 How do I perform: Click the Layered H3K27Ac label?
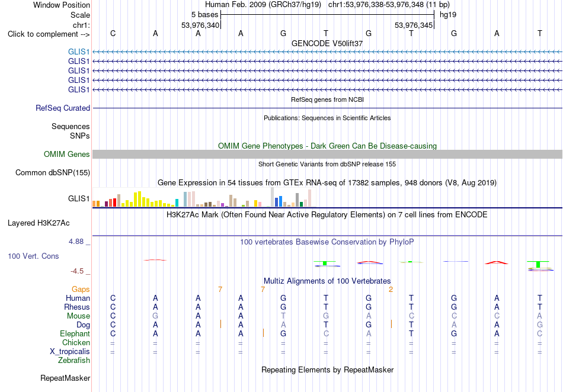coord(39,223)
